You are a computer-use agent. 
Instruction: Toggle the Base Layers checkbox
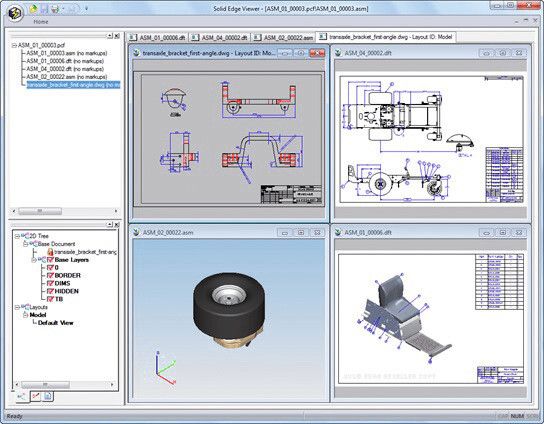50,260
